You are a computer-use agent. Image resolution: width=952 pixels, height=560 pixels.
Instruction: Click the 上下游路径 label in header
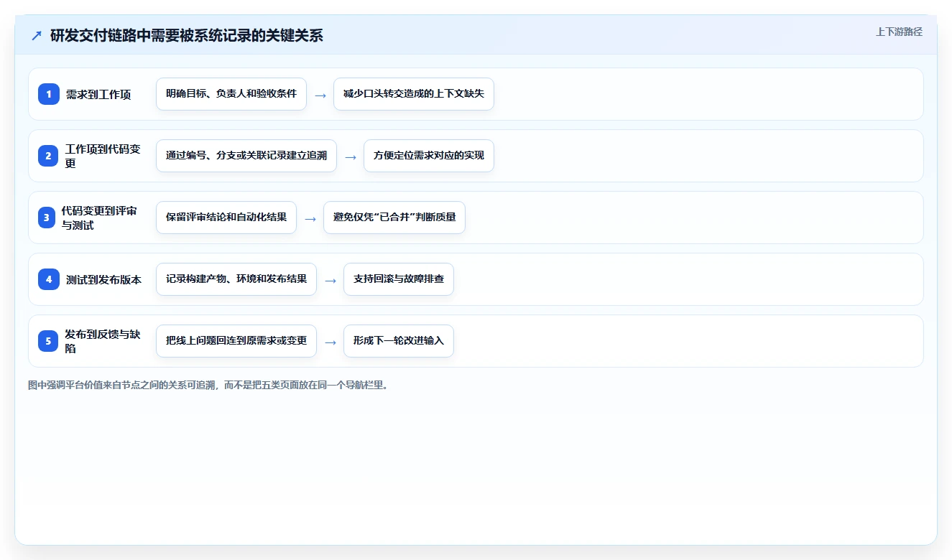pyautogui.click(x=899, y=32)
